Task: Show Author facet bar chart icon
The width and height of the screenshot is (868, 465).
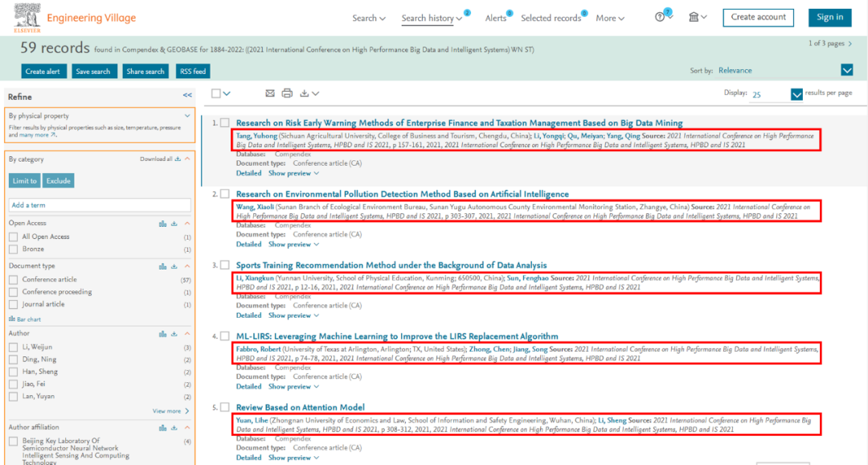Action: pos(162,334)
